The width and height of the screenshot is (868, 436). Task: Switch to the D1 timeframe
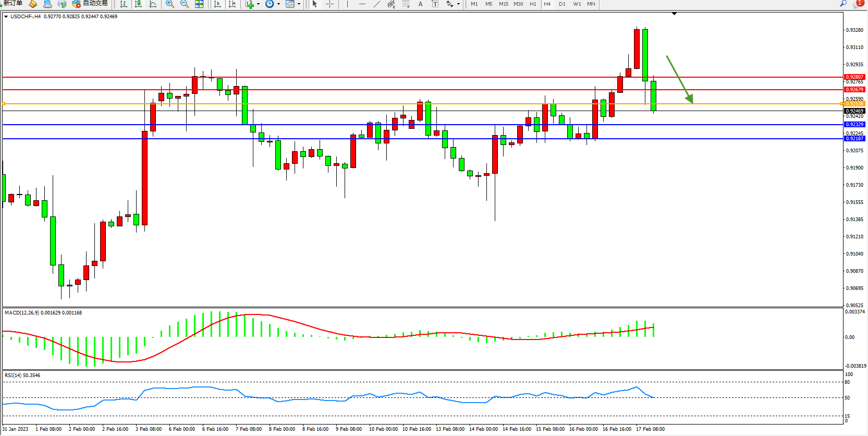tap(562, 4)
